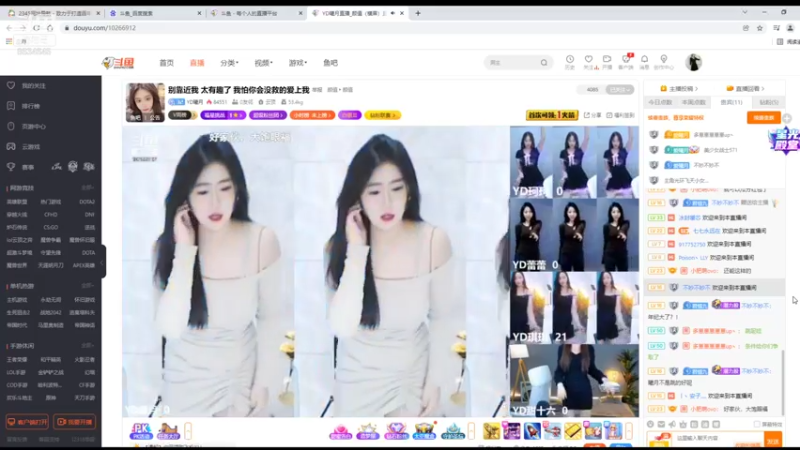Viewport: 800px width, 450px height.
Task: Open 首页 in the top navigation
Action: pyautogui.click(x=166, y=63)
